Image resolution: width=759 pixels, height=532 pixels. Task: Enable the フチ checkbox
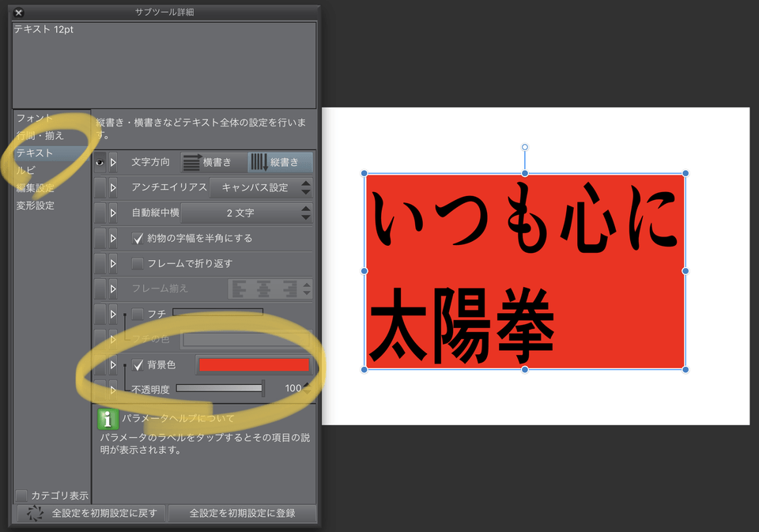(138, 314)
